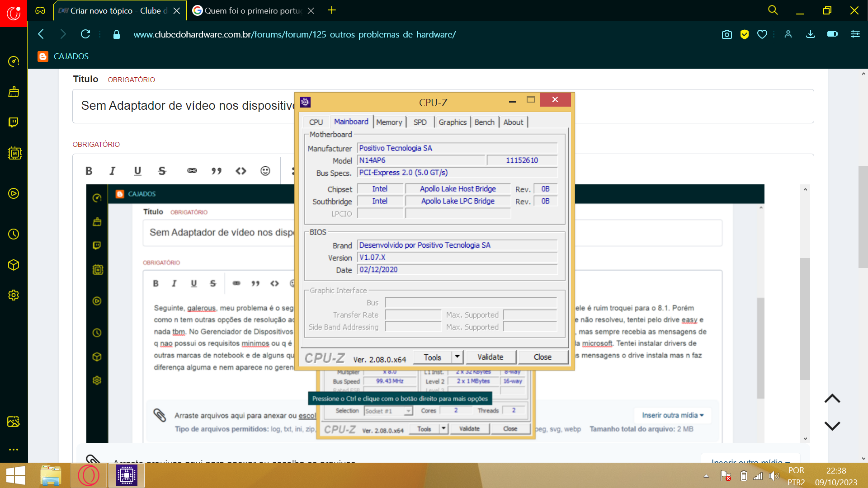Switch to Memory tab in CPU-Z
The height and width of the screenshot is (488, 868).
pyautogui.click(x=389, y=122)
